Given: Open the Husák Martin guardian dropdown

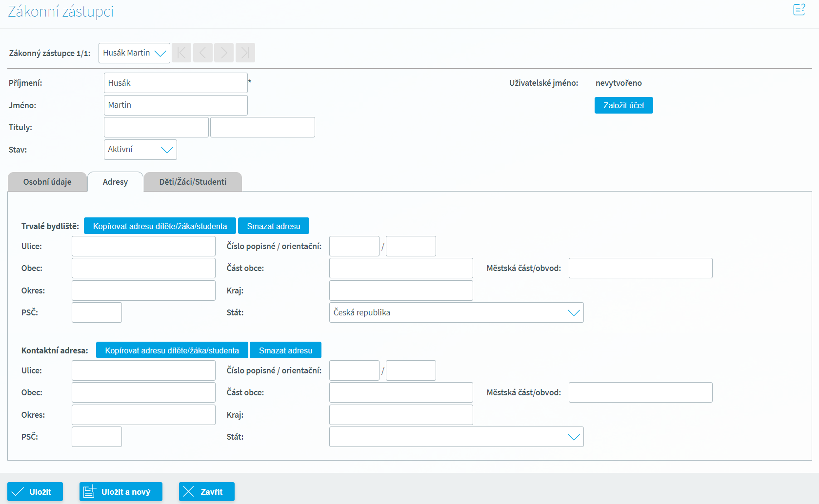Looking at the screenshot, I should 134,53.
